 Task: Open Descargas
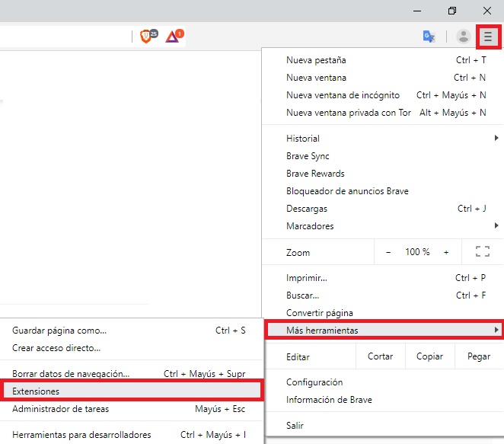pyautogui.click(x=382, y=209)
